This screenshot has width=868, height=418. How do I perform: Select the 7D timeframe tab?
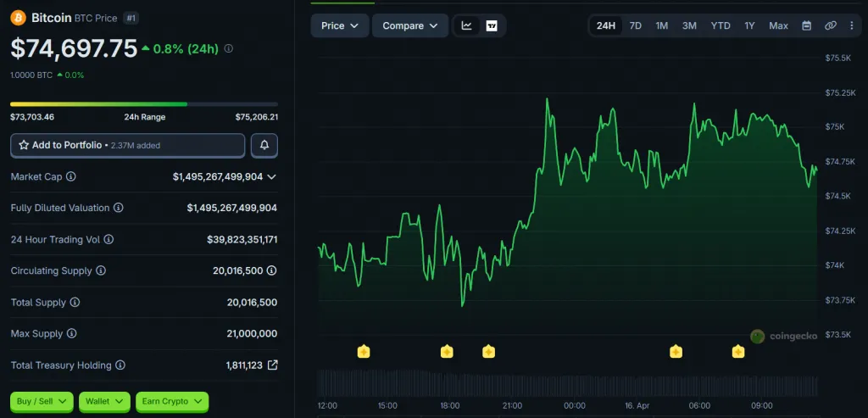click(636, 25)
